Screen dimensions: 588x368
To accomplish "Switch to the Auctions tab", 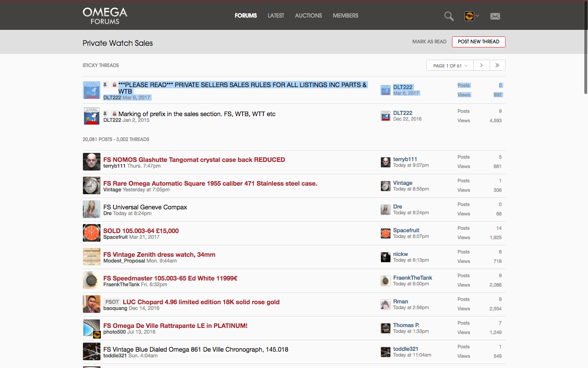I will 308,16.
